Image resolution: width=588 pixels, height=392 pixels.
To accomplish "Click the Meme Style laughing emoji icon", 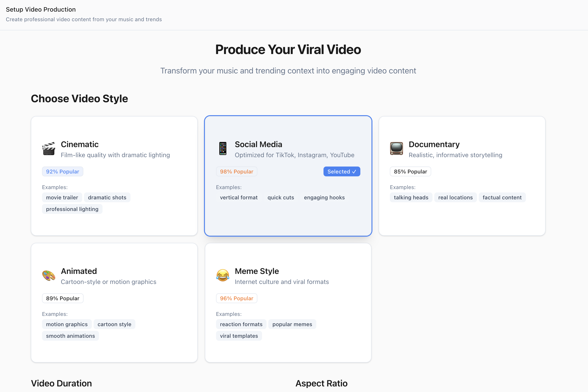I will point(223,275).
